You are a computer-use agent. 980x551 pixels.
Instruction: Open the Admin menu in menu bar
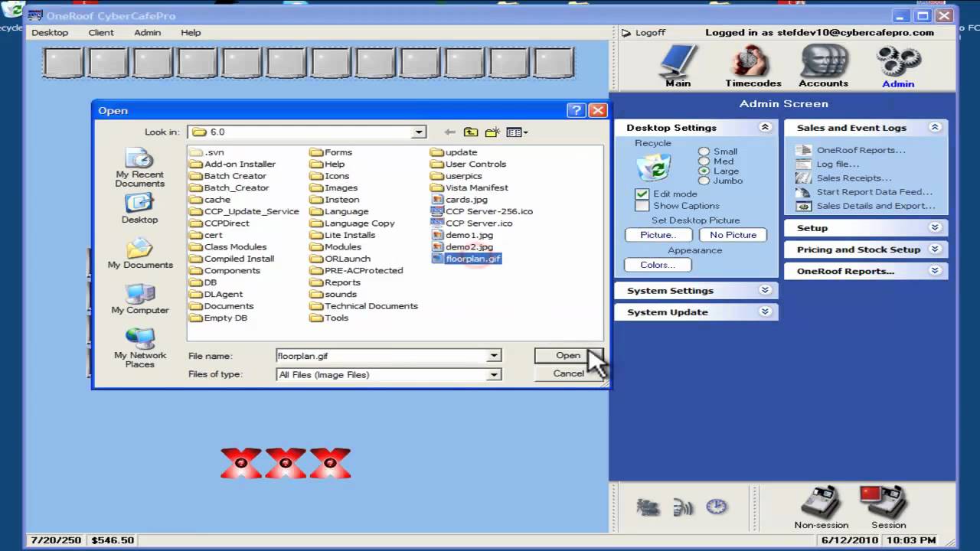click(x=147, y=33)
